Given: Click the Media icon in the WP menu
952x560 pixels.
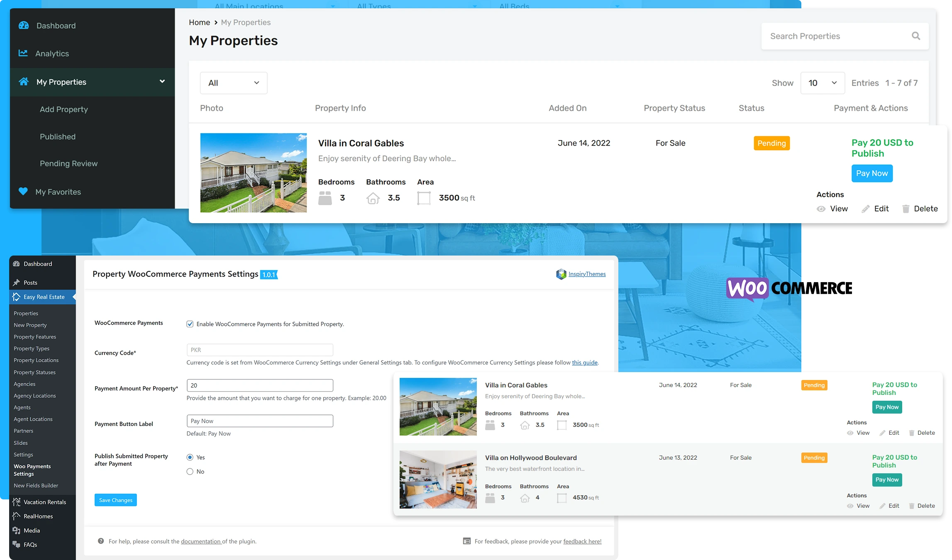Looking at the screenshot, I should (17, 531).
